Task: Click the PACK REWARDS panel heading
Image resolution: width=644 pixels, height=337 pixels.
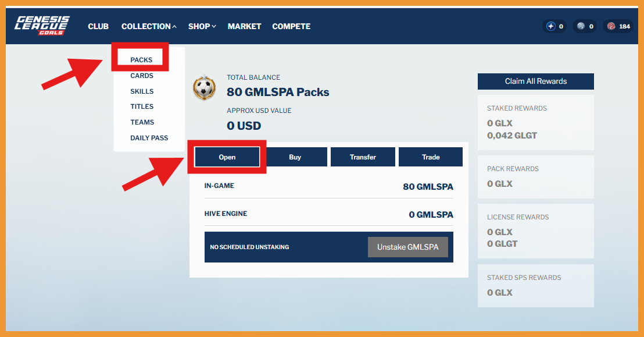Action: click(513, 169)
